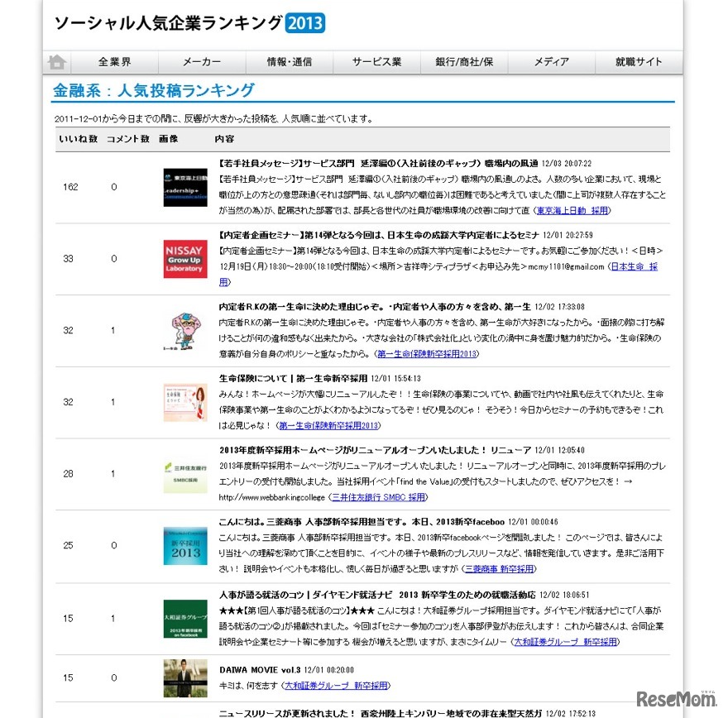Viewport: 728px width, 718px height.
Task: Switch to the 情報・通信 tab
Action: coord(290,62)
